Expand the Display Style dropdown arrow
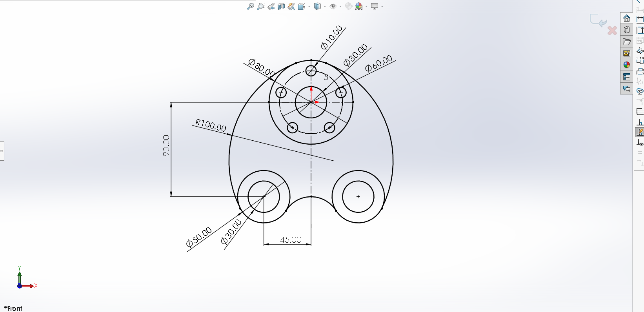This screenshot has height=312, width=644. [x=325, y=6]
